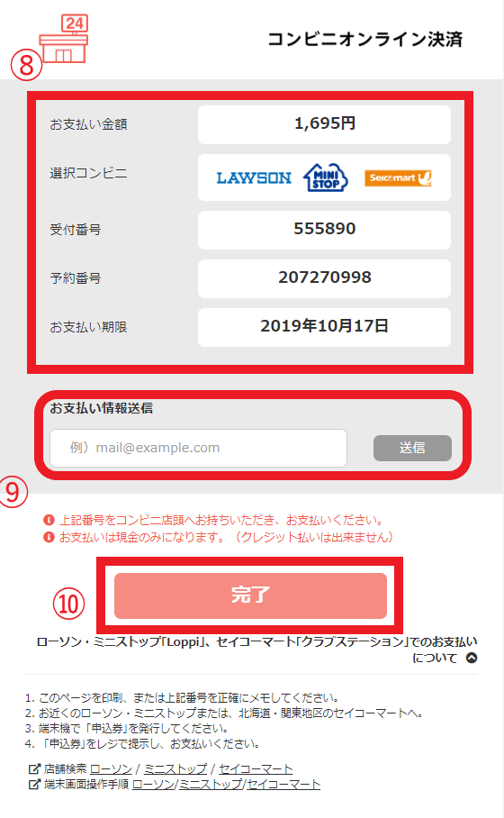The height and width of the screenshot is (818, 504).
Task: Select the 受付番号 555890 field
Action: tap(324, 230)
